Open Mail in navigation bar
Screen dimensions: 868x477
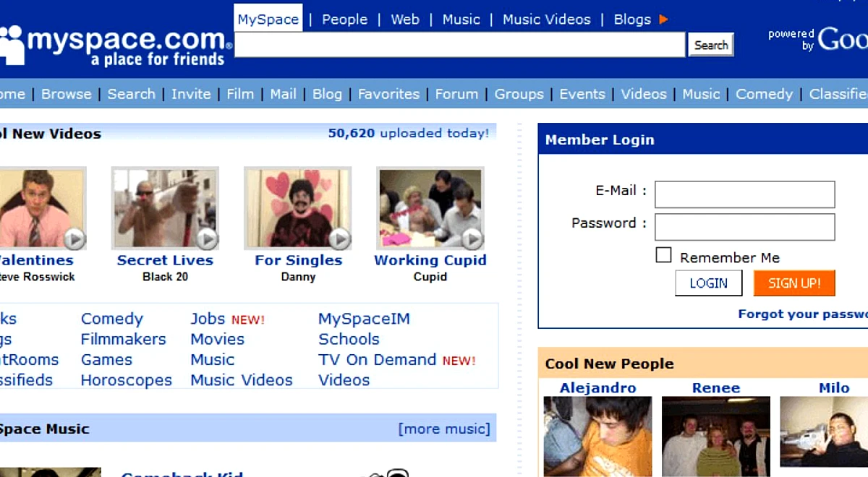(284, 94)
